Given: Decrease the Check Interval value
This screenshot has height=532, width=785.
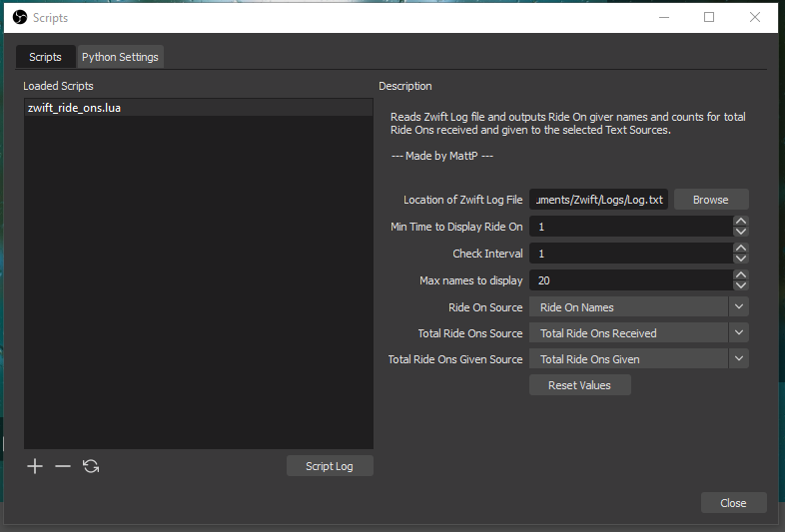Looking at the screenshot, I should click(x=740, y=260).
